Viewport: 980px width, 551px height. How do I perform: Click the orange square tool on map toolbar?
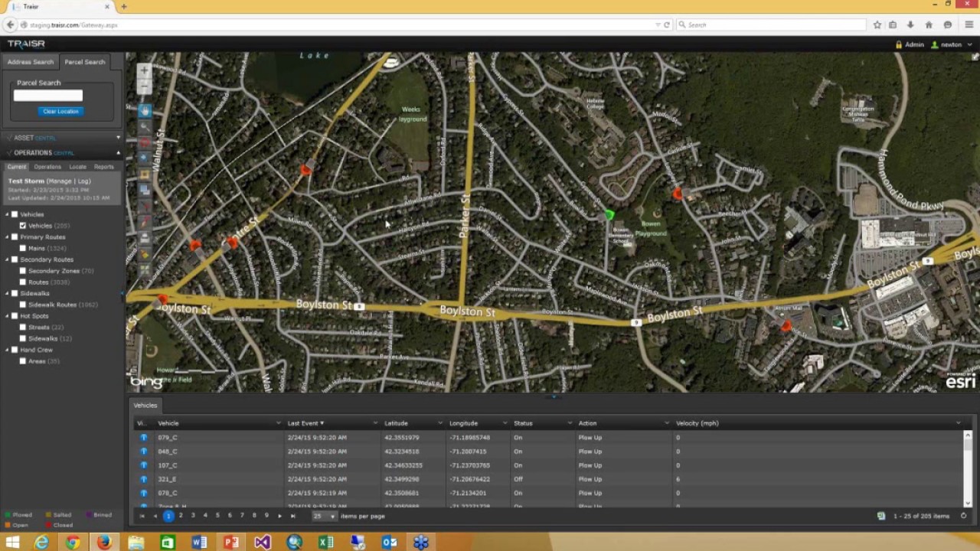coord(145,174)
